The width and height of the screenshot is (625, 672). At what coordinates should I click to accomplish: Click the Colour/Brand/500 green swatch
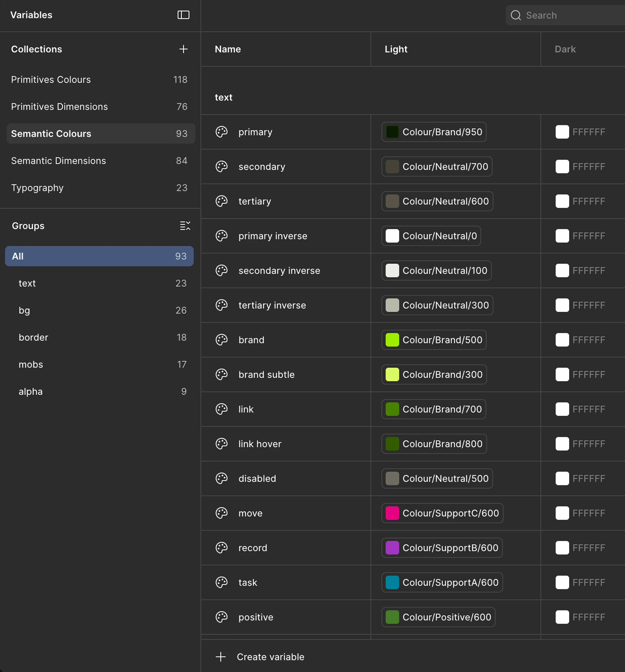tap(392, 340)
